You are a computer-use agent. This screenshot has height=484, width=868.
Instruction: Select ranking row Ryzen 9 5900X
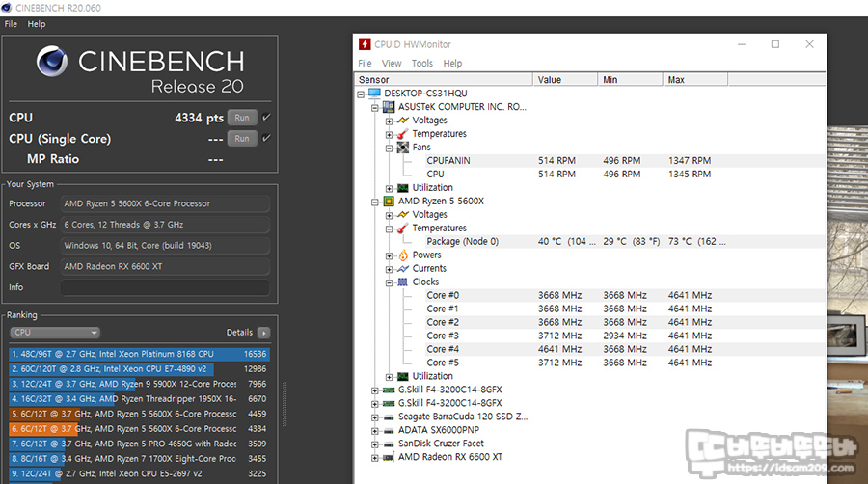coord(139,384)
